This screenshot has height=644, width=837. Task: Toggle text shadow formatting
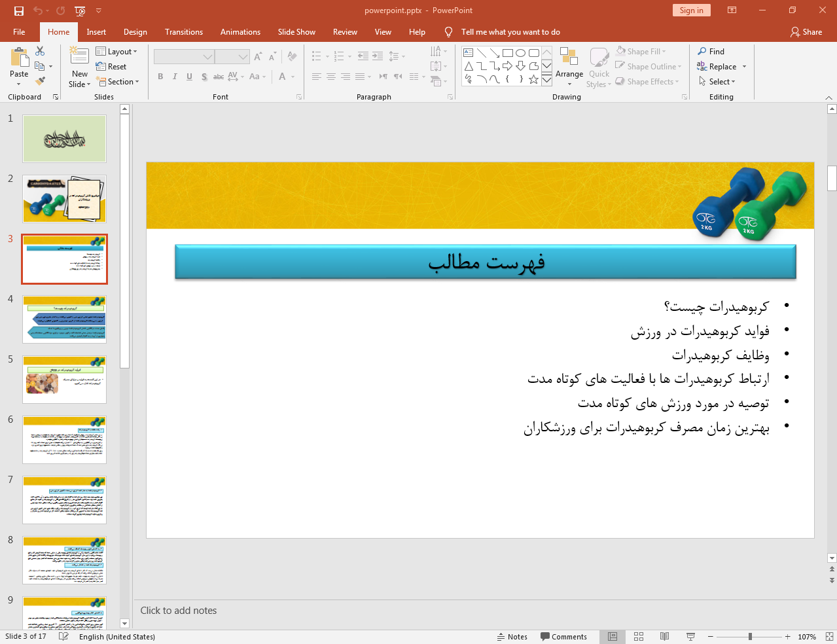pyautogui.click(x=204, y=77)
